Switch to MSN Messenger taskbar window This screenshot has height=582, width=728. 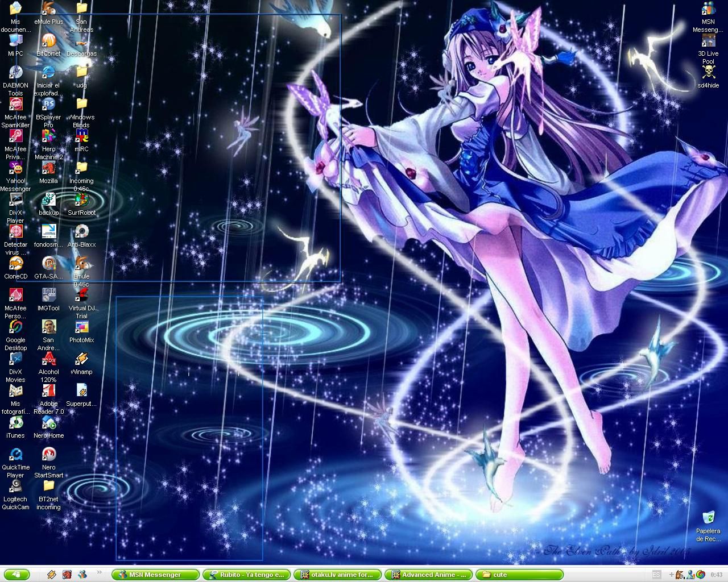[156, 575]
